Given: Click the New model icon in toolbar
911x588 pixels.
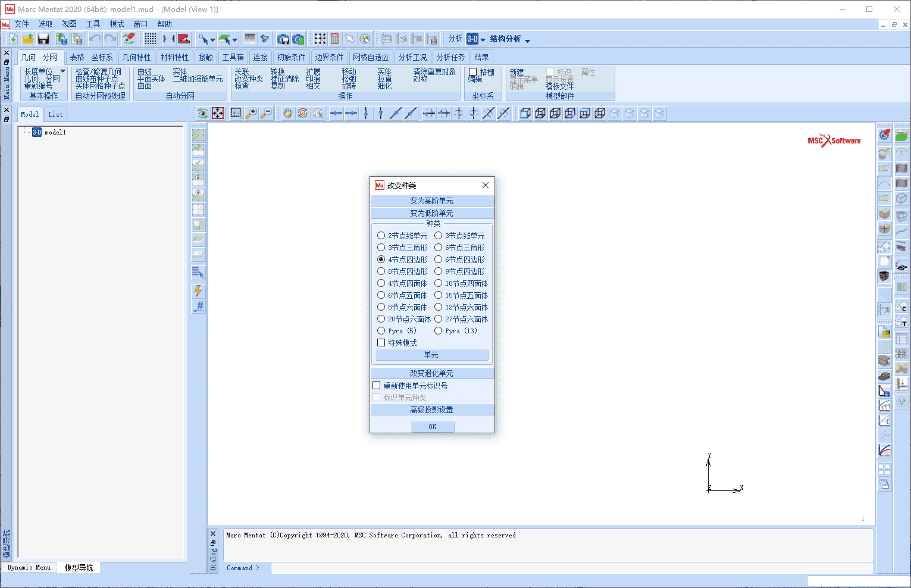Looking at the screenshot, I should (12, 39).
